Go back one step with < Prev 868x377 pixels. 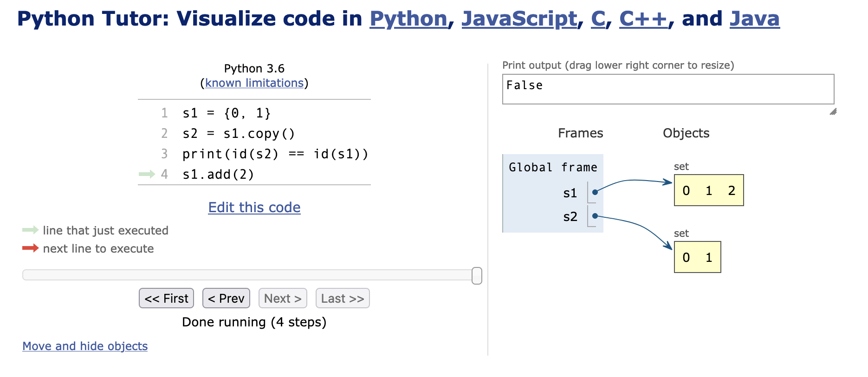pos(226,298)
